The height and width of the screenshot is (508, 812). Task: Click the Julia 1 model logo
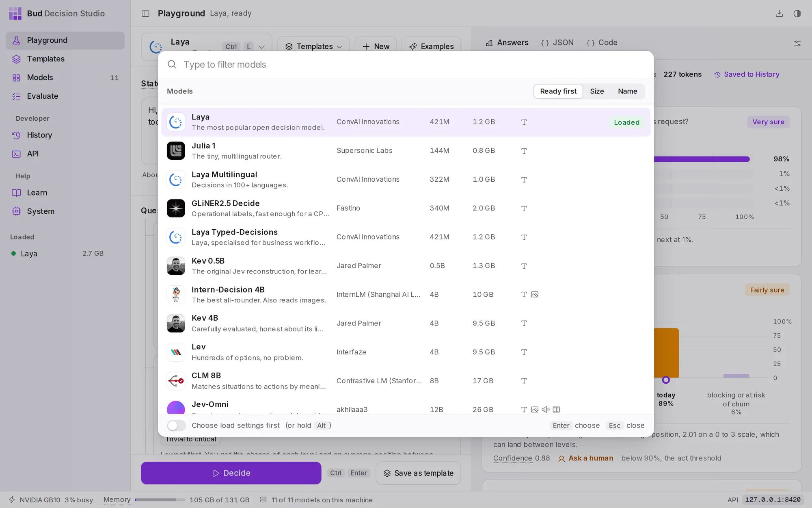tap(176, 151)
